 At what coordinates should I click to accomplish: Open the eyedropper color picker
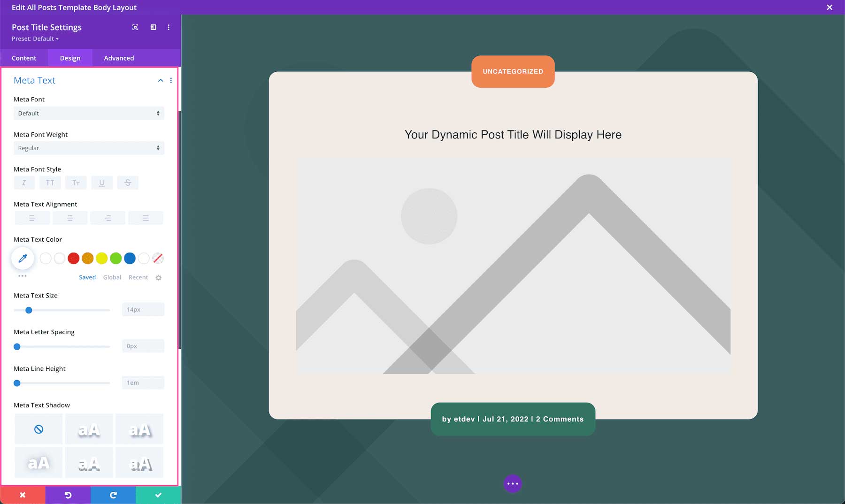point(23,258)
